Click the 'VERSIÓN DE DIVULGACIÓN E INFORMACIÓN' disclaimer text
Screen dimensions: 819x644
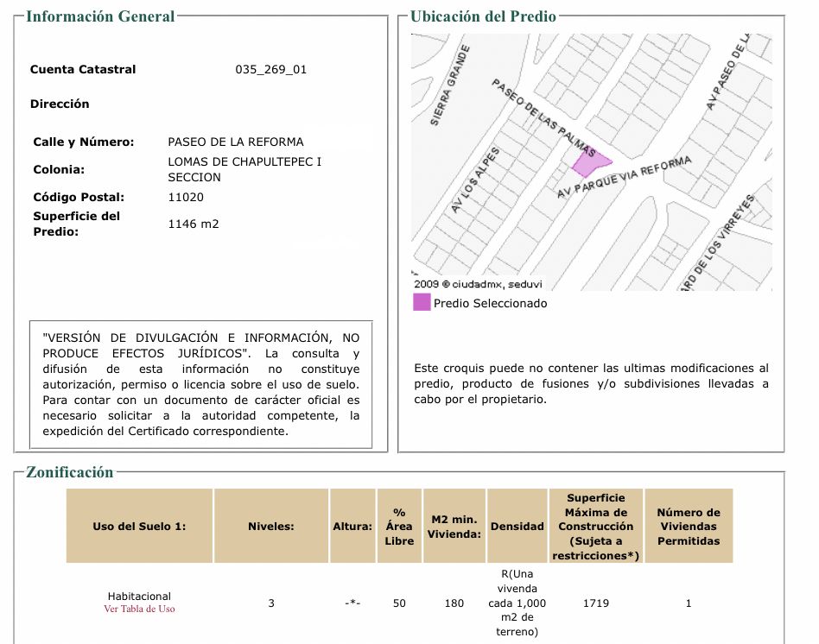tap(201, 384)
